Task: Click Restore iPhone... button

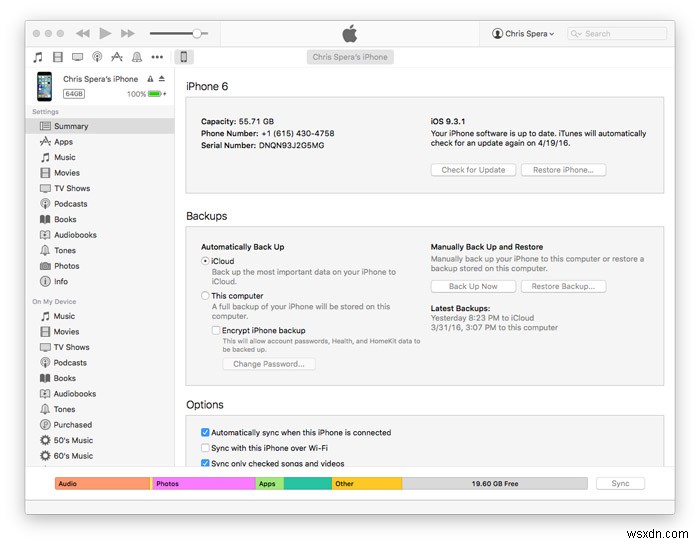Action: click(563, 170)
